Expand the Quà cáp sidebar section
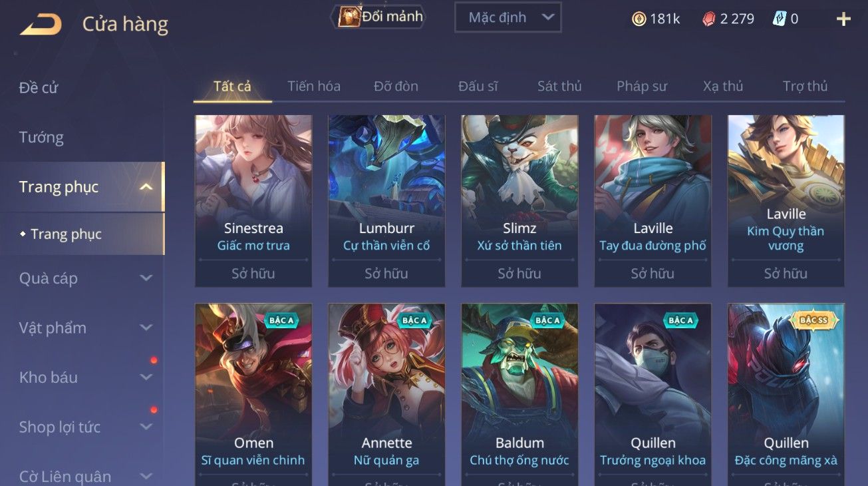868x486 pixels. point(146,278)
